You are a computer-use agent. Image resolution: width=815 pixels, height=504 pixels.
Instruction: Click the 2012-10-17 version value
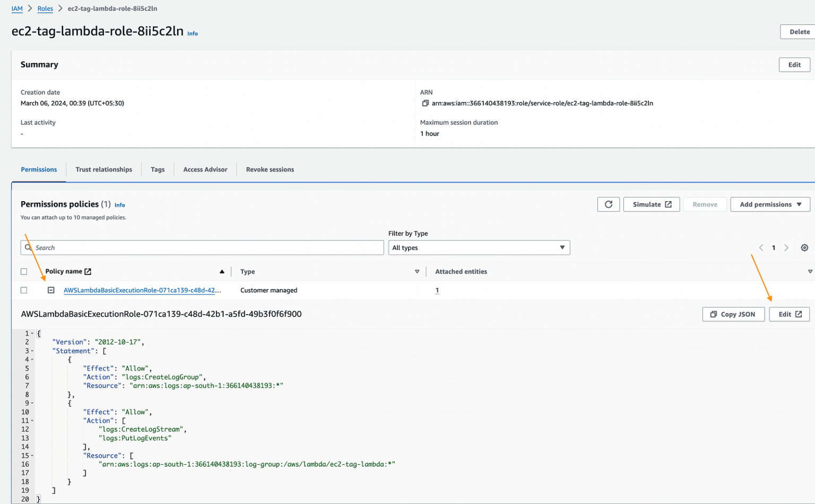click(x=118, y=342)
